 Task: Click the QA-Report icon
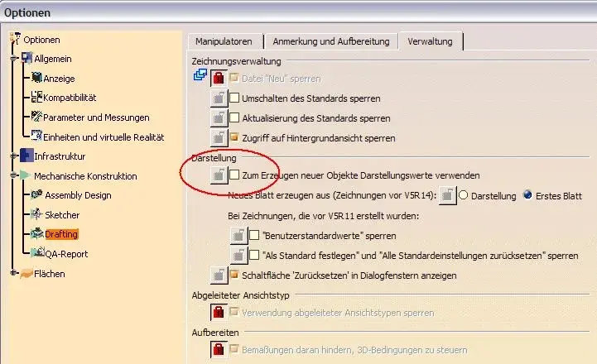(36, 254)
